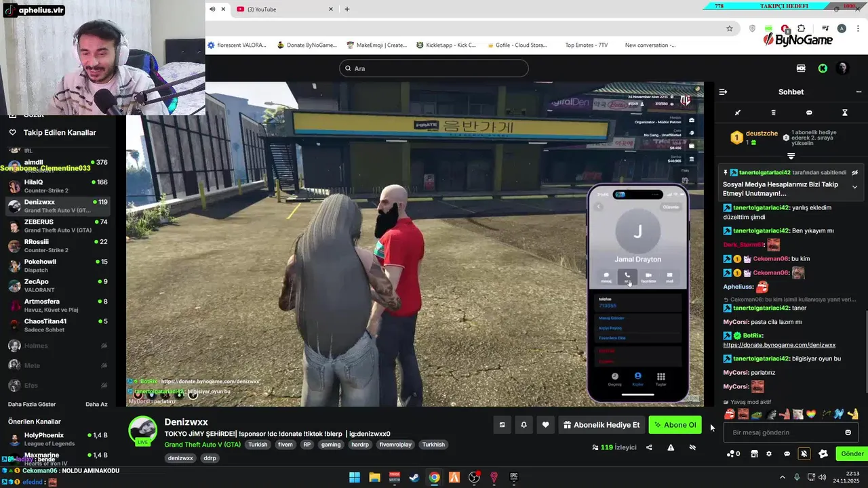Toggle the muted chat bell icon

[804, 454]
